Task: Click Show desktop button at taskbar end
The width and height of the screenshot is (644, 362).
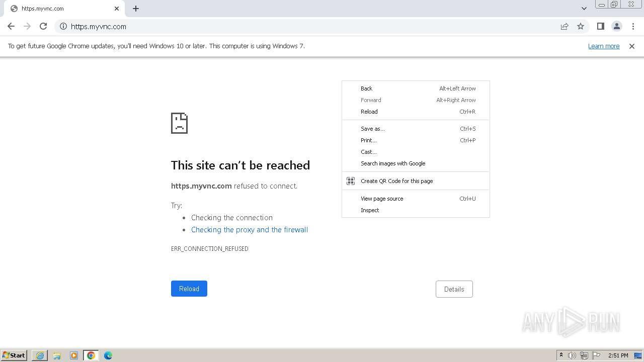Action: pyautogui.click(x=638, y=355)
